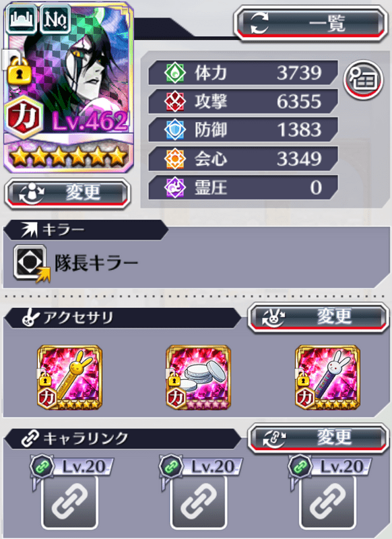Open the middle empty character link slot
The height and width of the screenshot is (539, 392).
(199, 502)
